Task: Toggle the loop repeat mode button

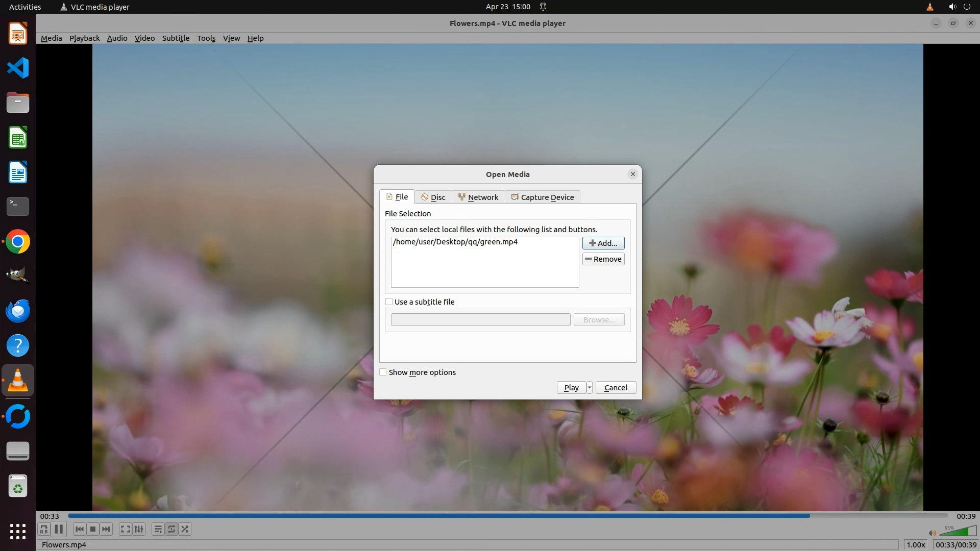Action: [171, 529]
